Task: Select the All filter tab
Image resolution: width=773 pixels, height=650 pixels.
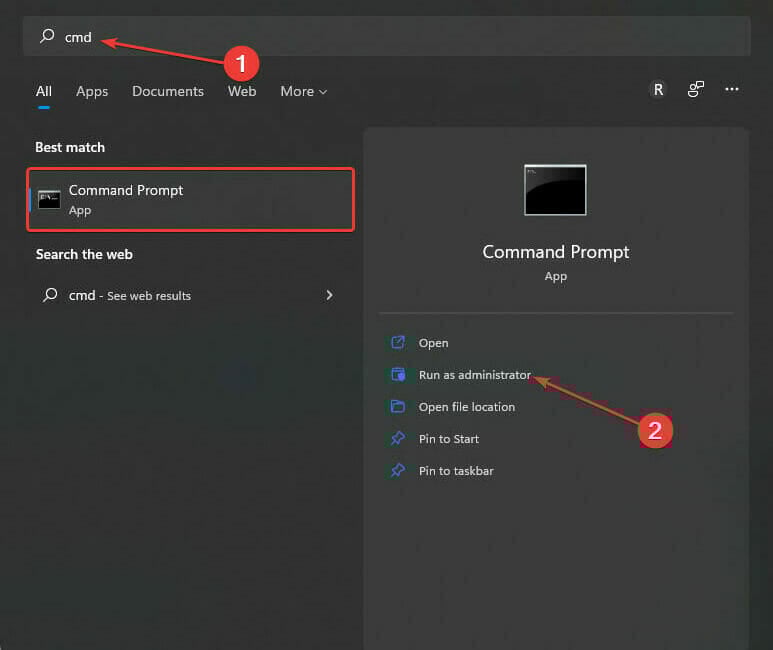Action: coord(44,91)
